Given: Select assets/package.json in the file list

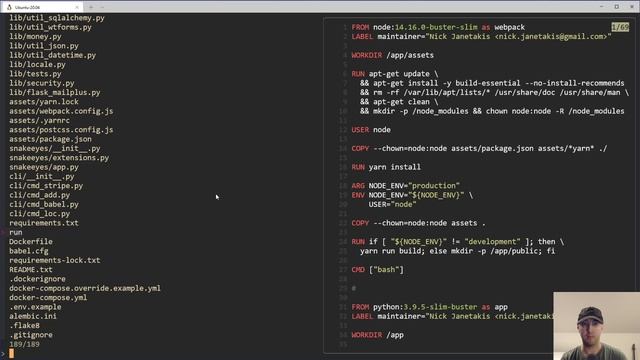Looking at the screenshot, I should click(50, 139).
